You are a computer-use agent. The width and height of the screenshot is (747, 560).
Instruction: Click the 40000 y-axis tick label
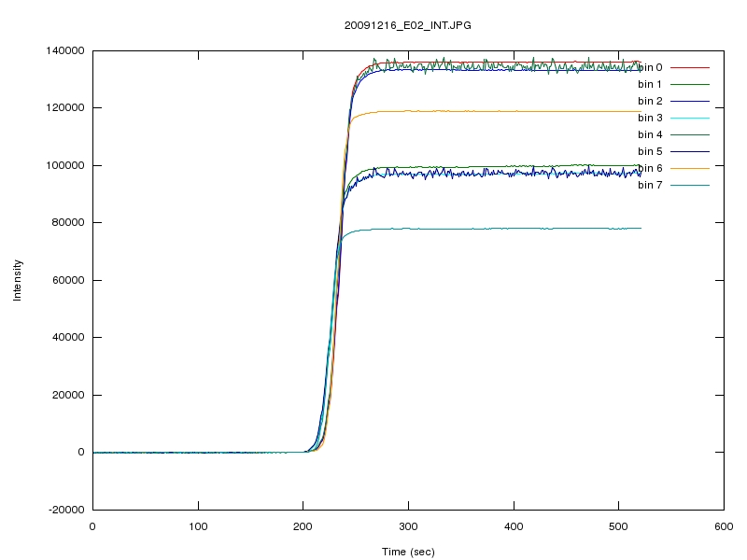[68, 337]
